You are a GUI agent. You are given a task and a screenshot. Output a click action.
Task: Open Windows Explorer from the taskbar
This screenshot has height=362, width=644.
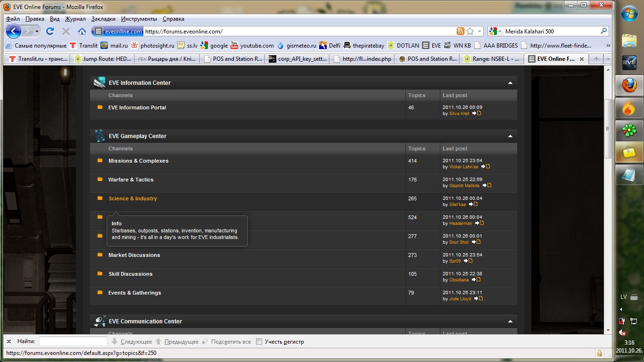point(629,41)
